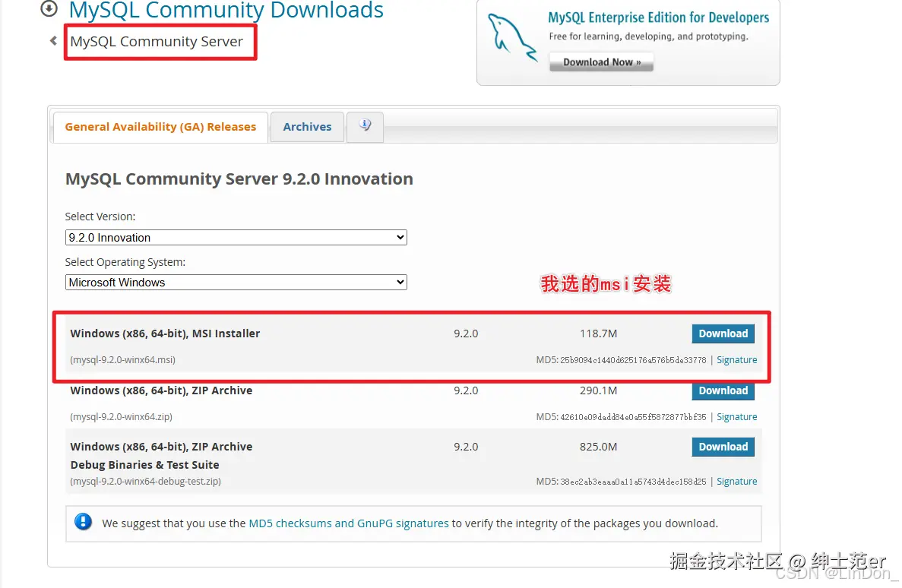Click the MySQL dolphin logo in banner
The width and height of the screenshot is (902, 588).
[x=511, y=37]
